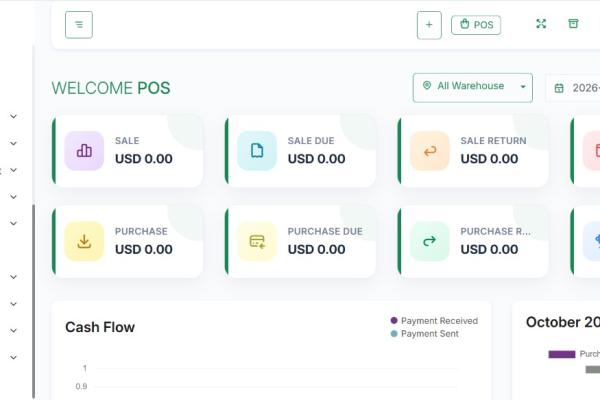Expand the first sidebar menu chevron
This screenshot has height=400, width=600.
[13, 116]
